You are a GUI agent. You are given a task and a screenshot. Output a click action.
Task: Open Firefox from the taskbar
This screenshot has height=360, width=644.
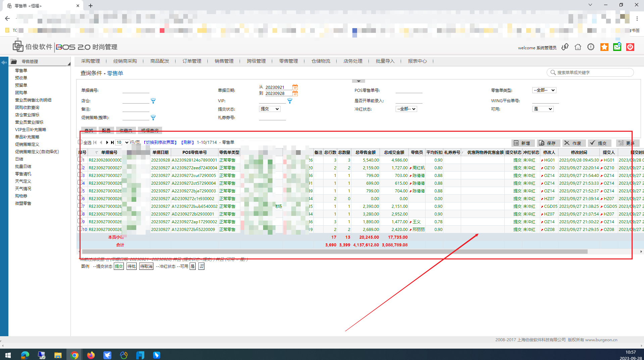(x=91, y=355)
